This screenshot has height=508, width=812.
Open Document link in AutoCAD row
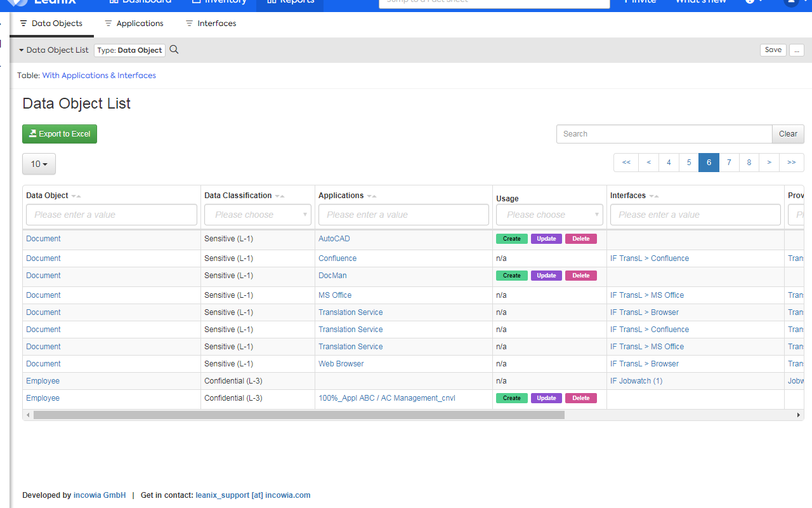coord(43,239)
